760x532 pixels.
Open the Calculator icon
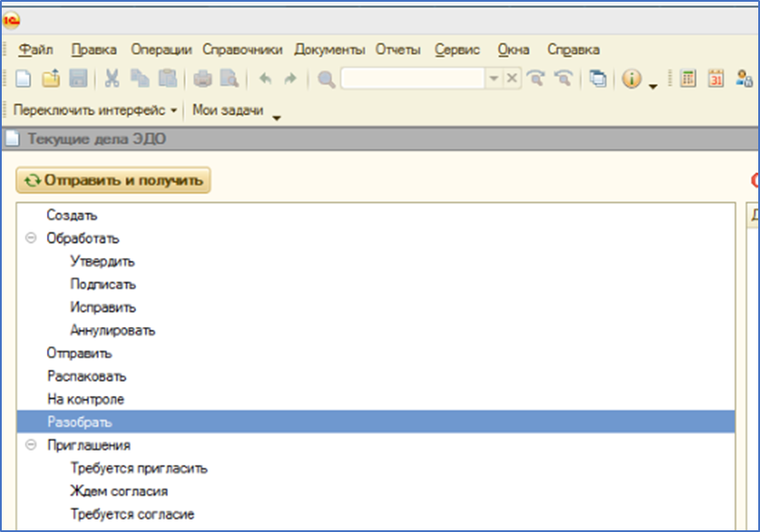pos(688,78)
